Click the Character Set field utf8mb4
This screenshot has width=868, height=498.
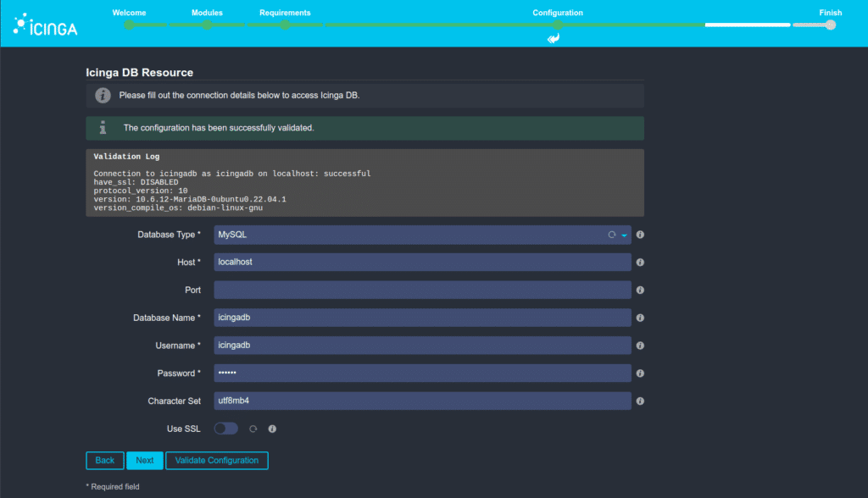422,401
